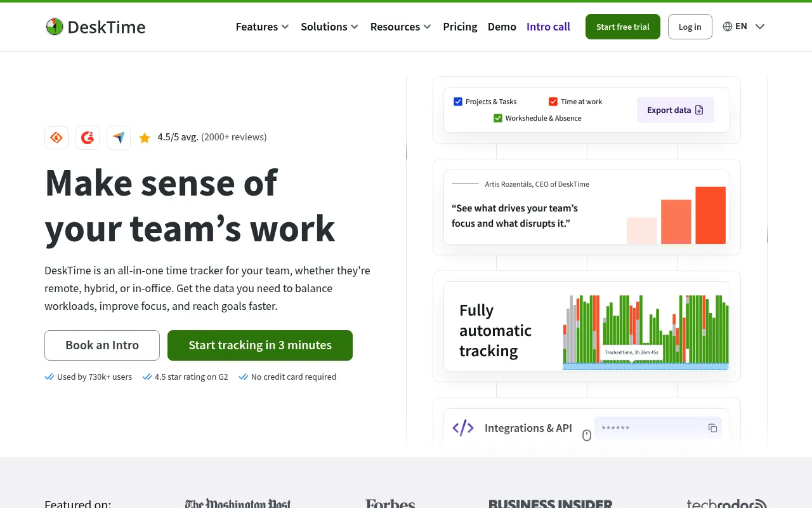
Task: Click the Washington Post logo
Action: [x=238, y=504]
